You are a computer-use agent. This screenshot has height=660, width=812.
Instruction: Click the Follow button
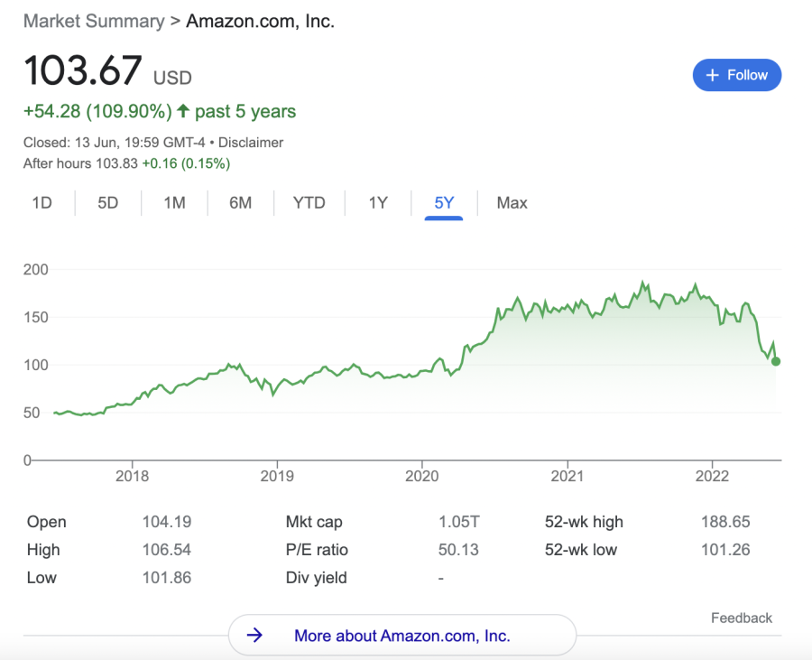(x=737, y=75)
